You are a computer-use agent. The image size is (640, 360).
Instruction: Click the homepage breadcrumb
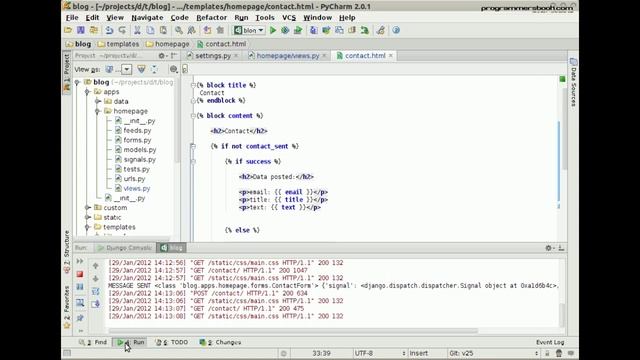tap(168, 44)
